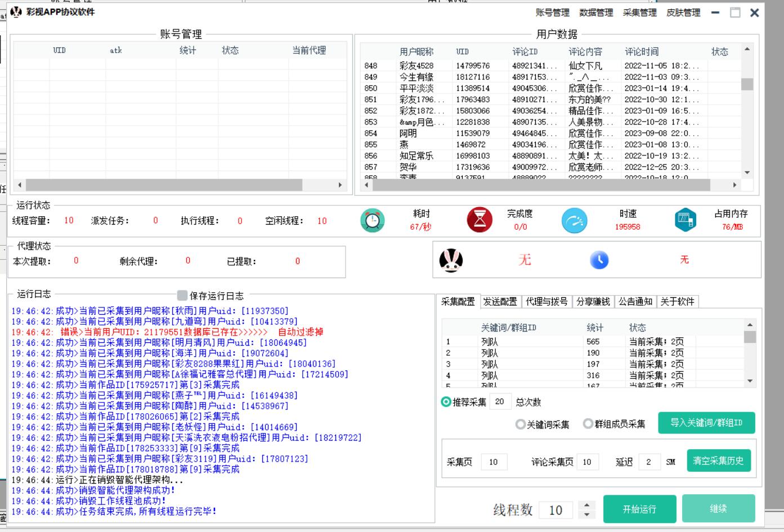The width and height of the screenshot is (784, 532).
Task: Click the red hourglass 完成度 icon
Action: coord(479,220)
